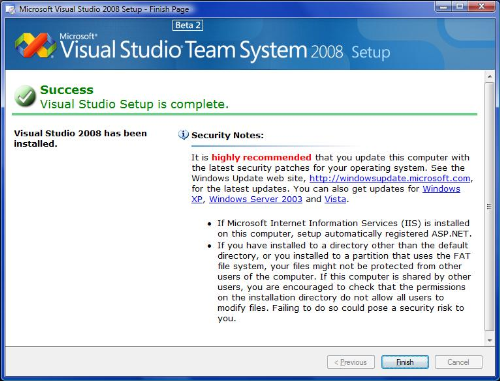The height and width of the screenshot is (381, 500).
Task: Maximize the setup window
Action: (x=460, y=7)
